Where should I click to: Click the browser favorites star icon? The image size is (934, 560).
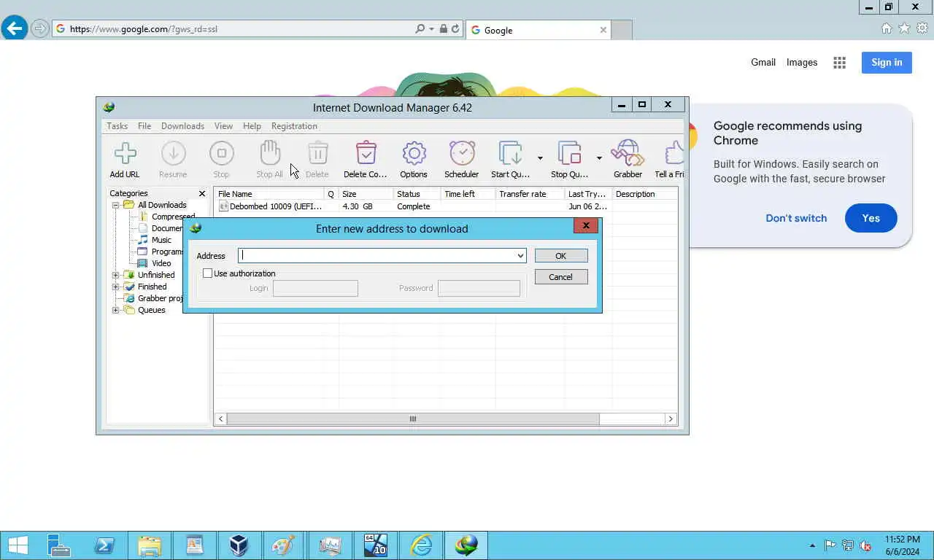tap(904, 28)
